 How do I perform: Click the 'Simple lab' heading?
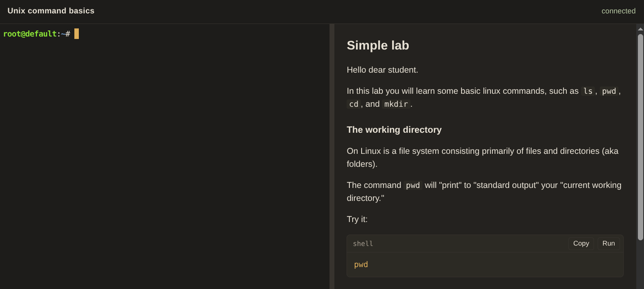[378, 45]
